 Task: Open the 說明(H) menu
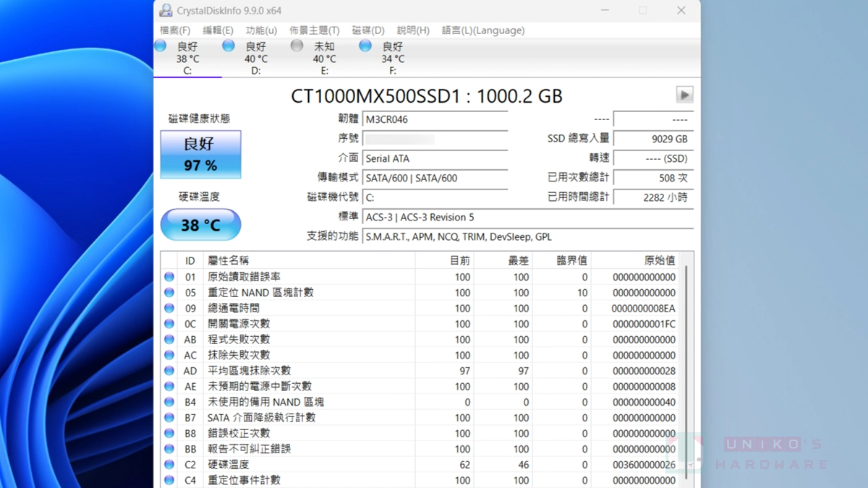point(413,30)
